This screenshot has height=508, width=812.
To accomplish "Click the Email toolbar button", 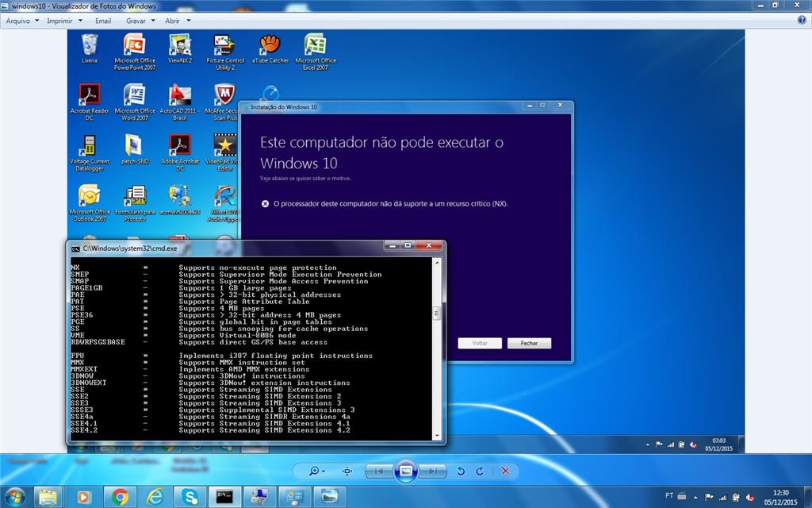I will (x=103, y=21).
